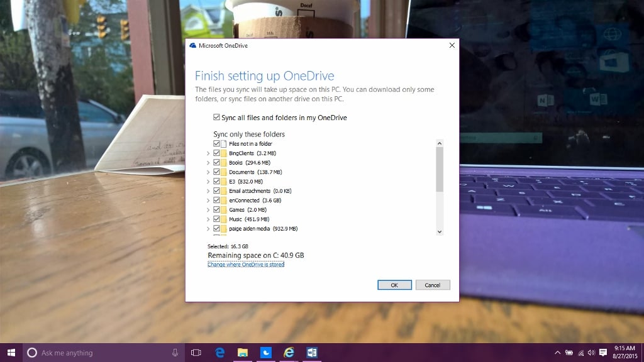Open Microsoft Edge from the taskbar

tap(220, 353)
